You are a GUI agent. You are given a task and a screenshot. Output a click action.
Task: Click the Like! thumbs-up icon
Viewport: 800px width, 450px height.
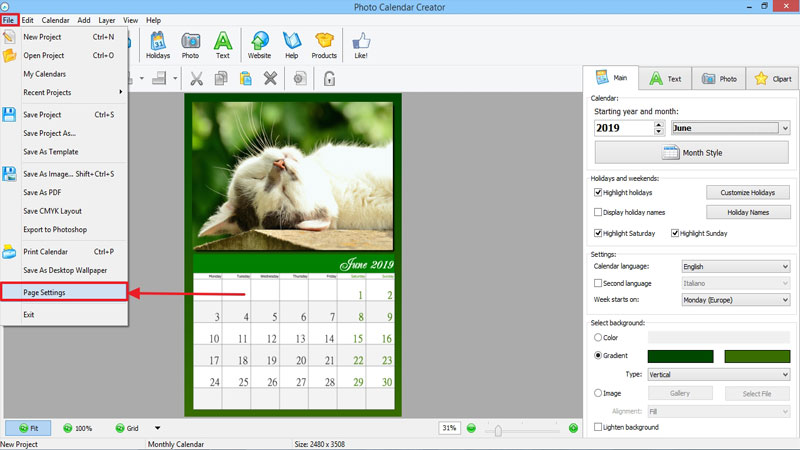pyautogui.click(x=361, y=45)
